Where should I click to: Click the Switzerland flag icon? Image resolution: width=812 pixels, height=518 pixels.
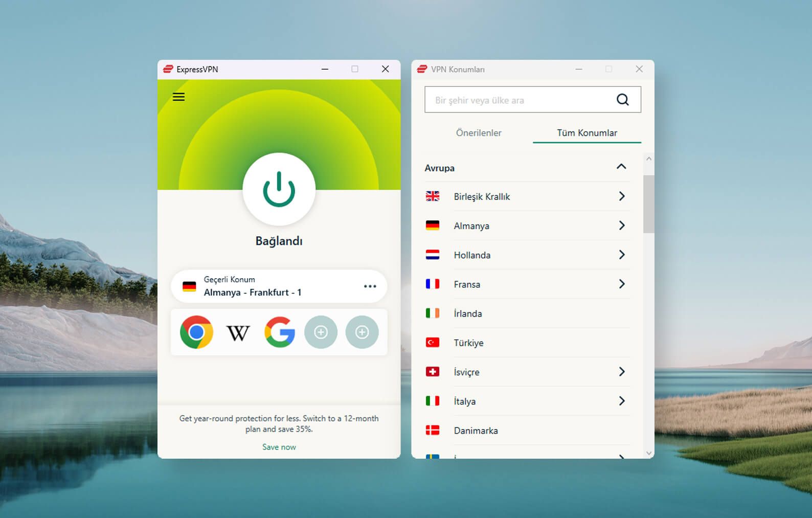point(433,372)
